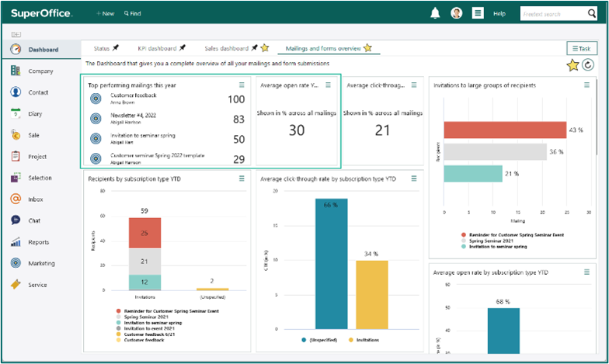Viewport: 609px width, 364px height.
Task: Unpin the Status dashboard tab pin
Action: (x=115, y=48)
